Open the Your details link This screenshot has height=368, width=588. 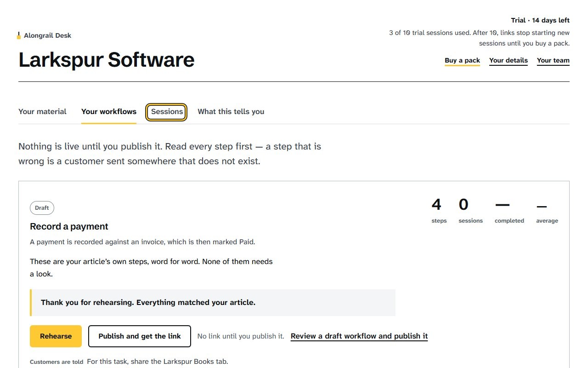point(509,60)
